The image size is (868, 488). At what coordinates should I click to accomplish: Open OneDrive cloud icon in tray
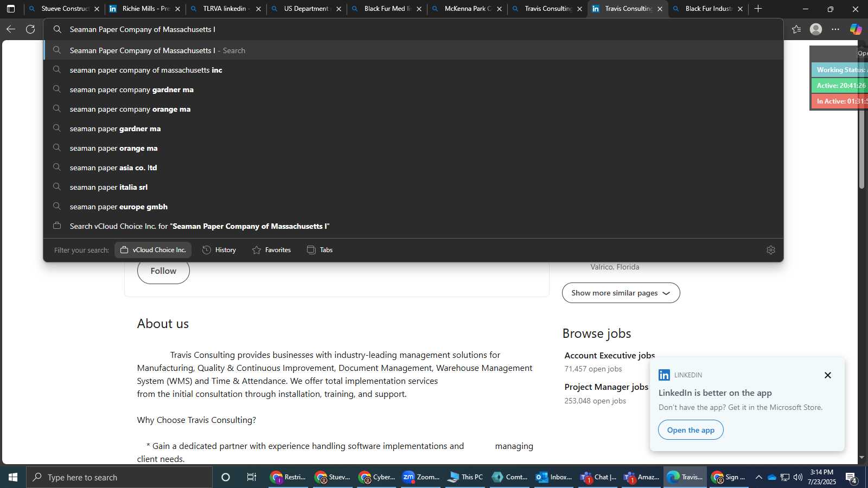pyautogui.click(x=771, y=477)
